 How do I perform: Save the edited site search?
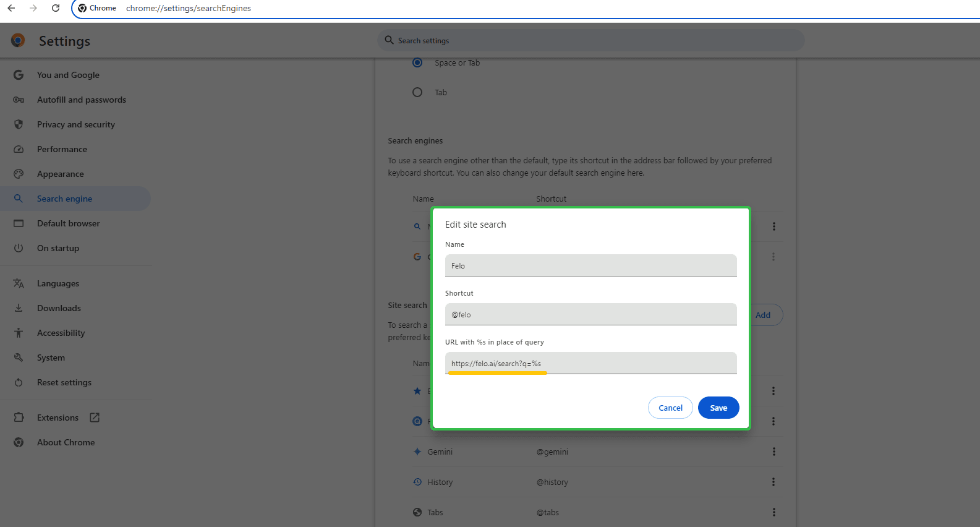tap(718, 408)
